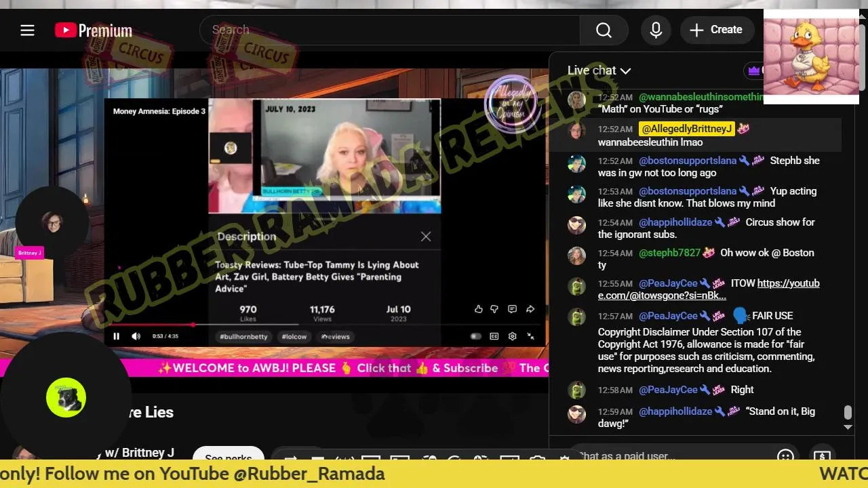This screenshot has width=868, height=488.
Task: Click the 'JULY 10, 2023' overlay text
Action: [x=290, y=108]
